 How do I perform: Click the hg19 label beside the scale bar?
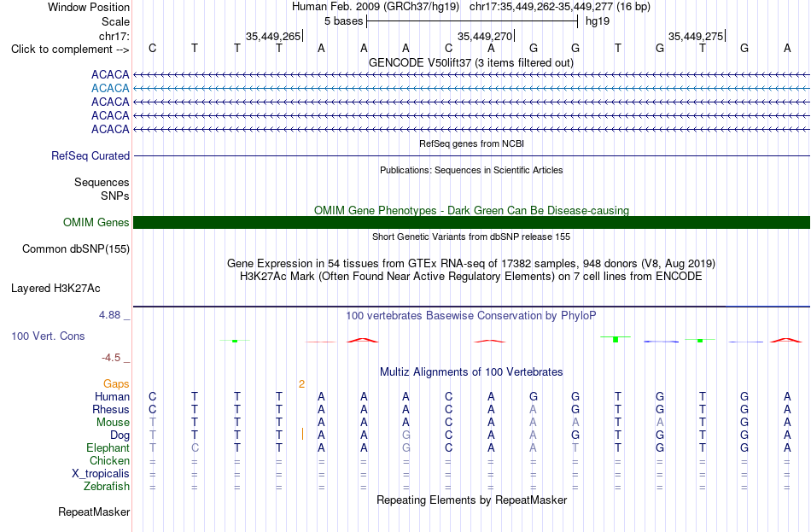pos(598,21)
